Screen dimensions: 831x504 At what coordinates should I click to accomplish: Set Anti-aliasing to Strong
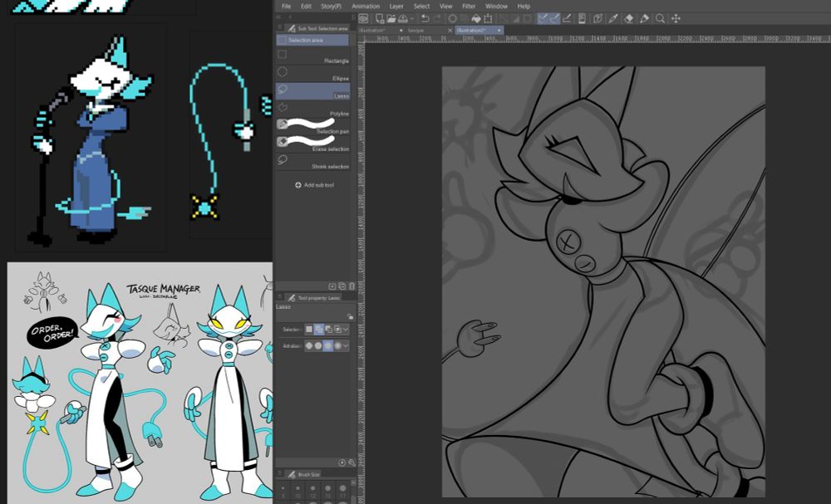pyautogui.click(x=337, y=345)
